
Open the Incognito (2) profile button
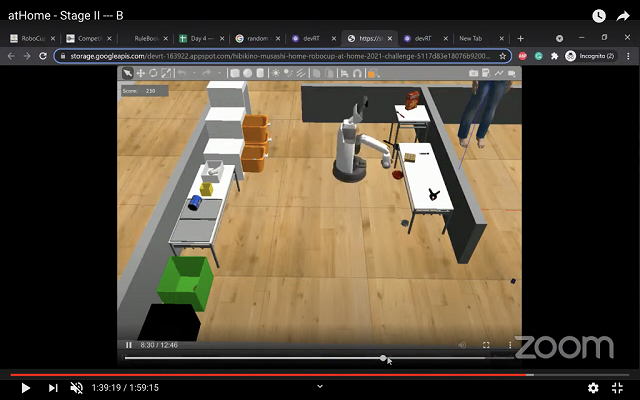(590, 56)
